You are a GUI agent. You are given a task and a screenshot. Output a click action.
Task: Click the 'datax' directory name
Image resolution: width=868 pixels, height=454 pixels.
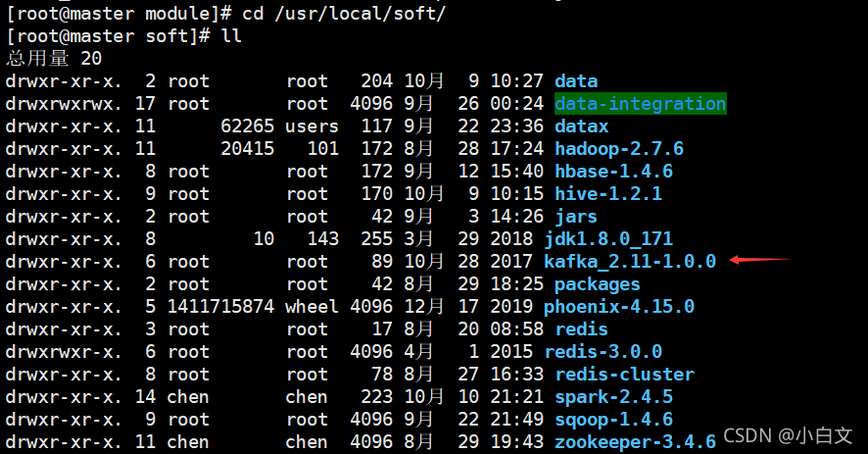[x=581, y=126]
